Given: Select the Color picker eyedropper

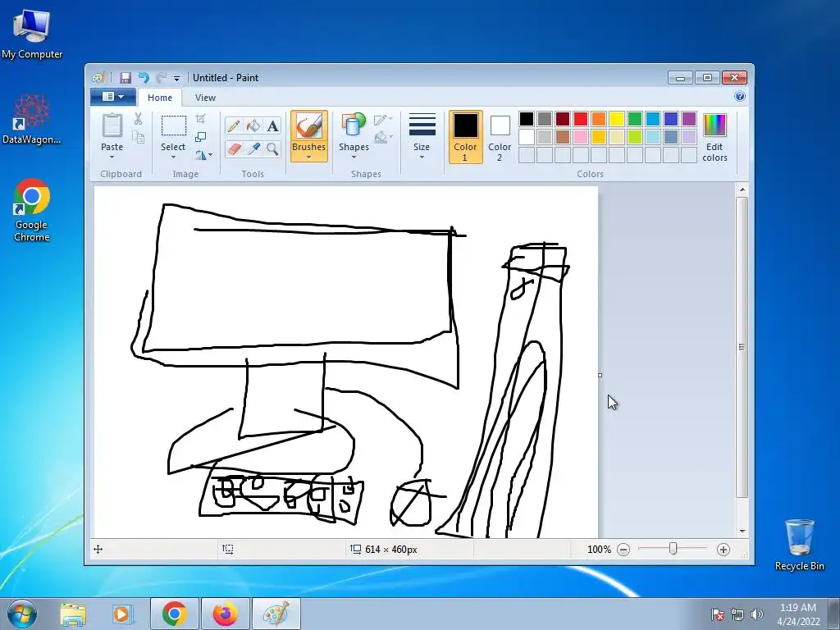Looking at the screenshot, I should [253, 148].
